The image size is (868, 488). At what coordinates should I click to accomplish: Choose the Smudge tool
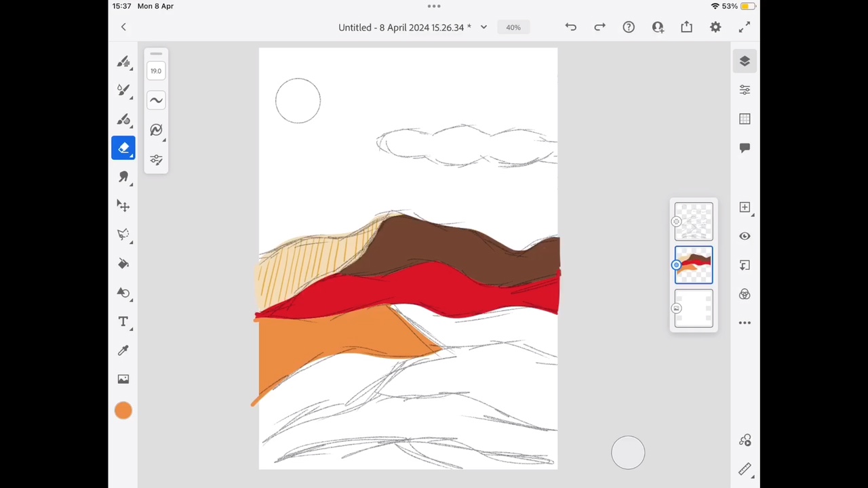[x=123, y=177]
